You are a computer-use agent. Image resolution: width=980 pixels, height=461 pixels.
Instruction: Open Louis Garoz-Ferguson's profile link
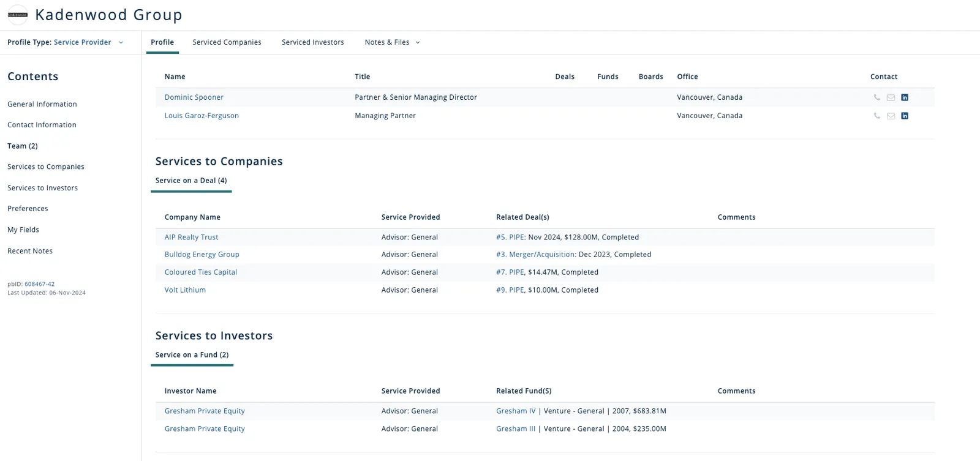pyautogui.click(x=202, y=116)
